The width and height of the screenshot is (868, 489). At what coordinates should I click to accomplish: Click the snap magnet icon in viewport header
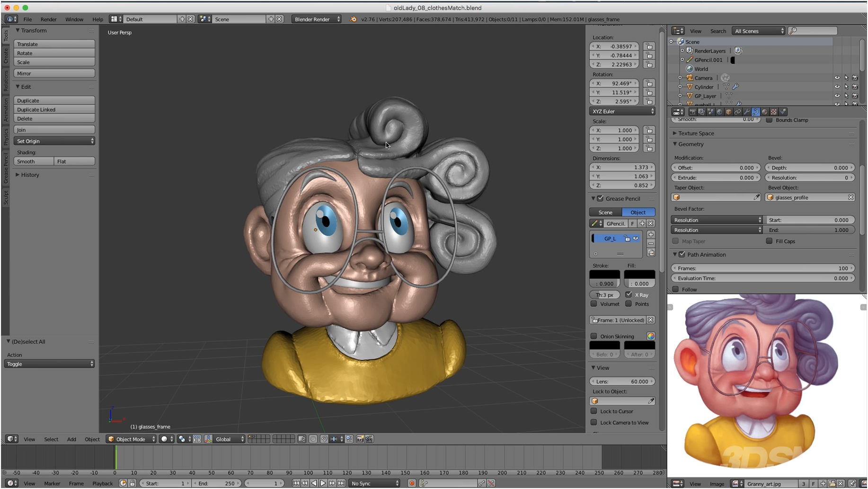point(324,439)
